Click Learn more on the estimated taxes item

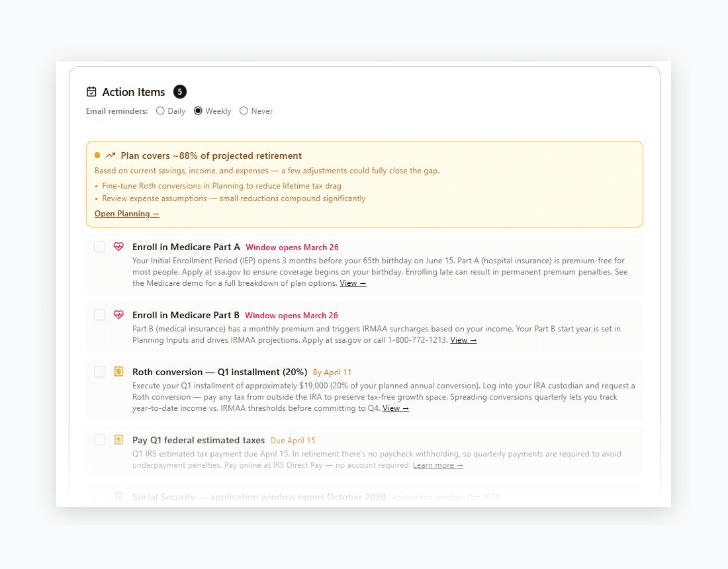[x=437, y=464]
